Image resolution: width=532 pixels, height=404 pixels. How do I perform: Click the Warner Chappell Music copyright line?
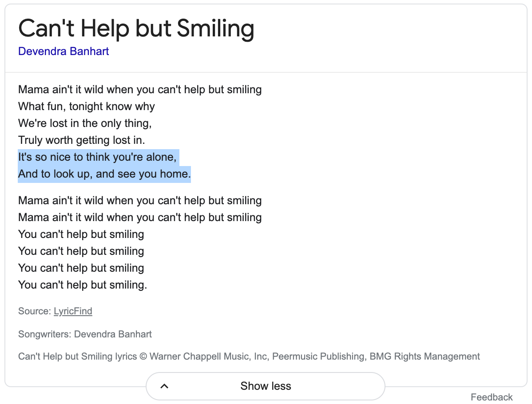coord(249,356)
